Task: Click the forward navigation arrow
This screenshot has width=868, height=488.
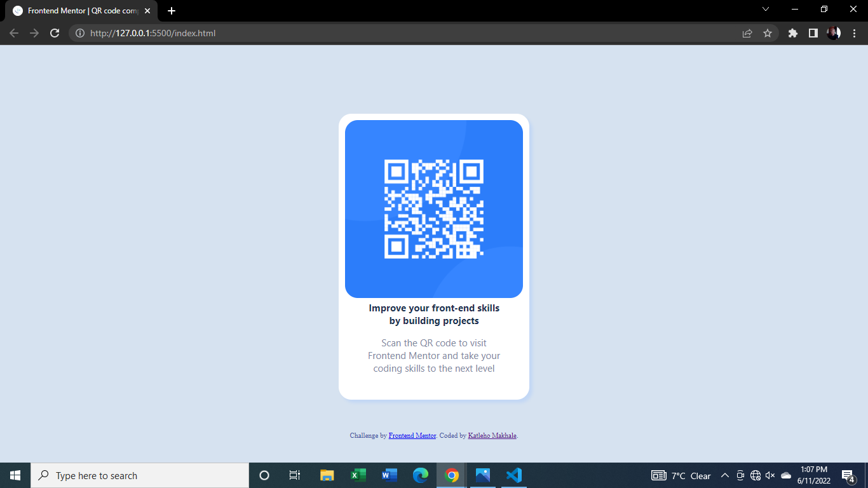Action: point(34,33)
